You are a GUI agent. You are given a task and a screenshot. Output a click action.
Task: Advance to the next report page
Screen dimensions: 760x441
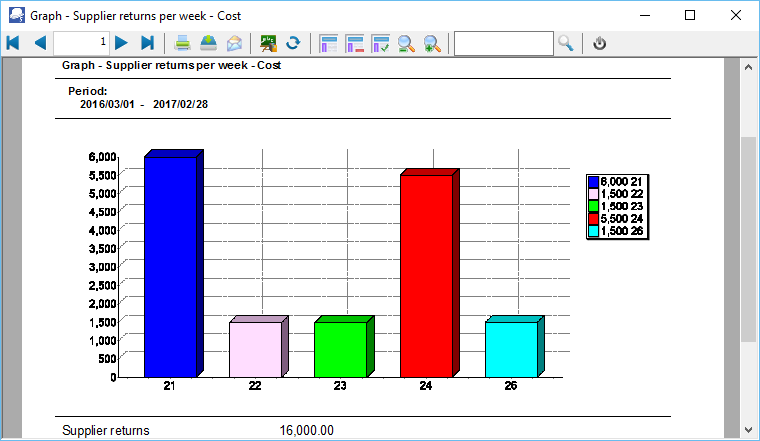(x=121, y=43)
